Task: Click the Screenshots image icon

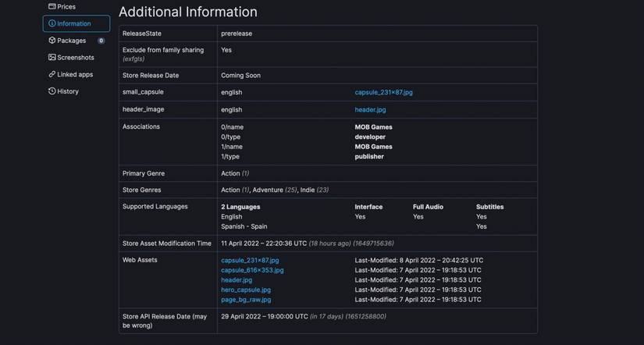Action: (52, 58)
